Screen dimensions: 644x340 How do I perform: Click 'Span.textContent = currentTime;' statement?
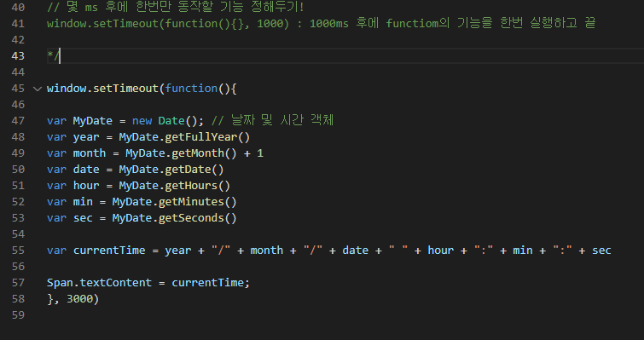148,283
